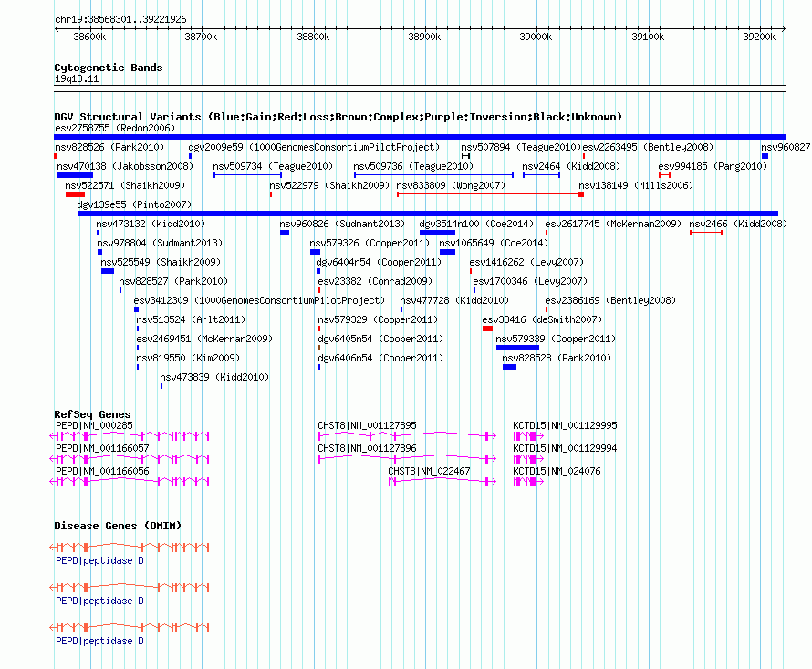Click the nsv960826 (Sudmant2013) label
The image size is (812, 669).
tap(342, 224)
